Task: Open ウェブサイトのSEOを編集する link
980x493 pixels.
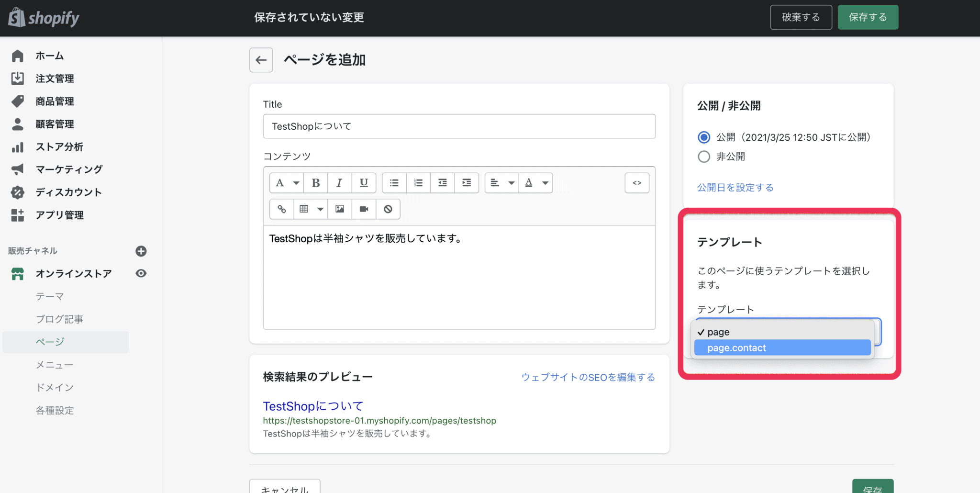Action: [x=588, y=377]
